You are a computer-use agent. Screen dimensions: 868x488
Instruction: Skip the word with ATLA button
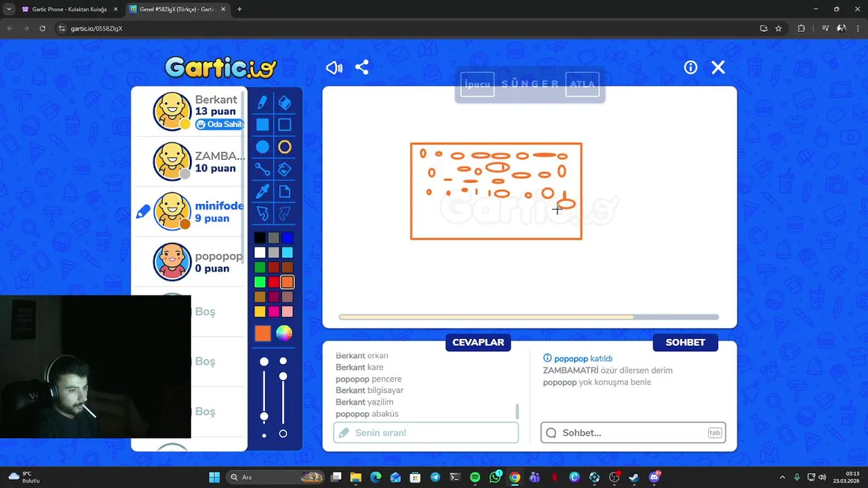(582, 85)
